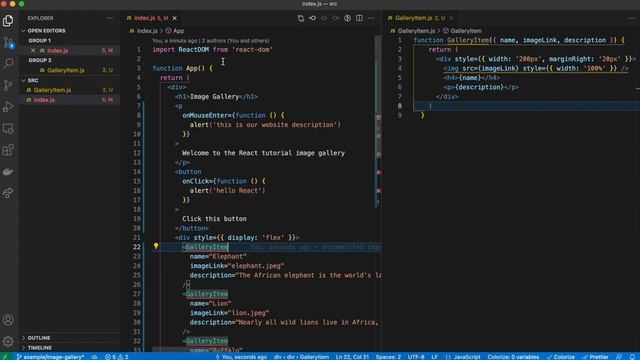Open the Accounts icon in activity bar

coord(8,320)
